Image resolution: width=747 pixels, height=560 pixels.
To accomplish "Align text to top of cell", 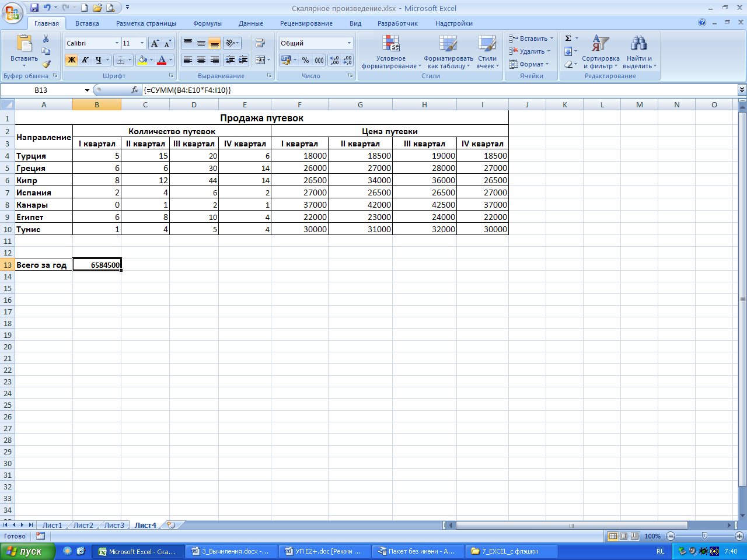I will [187, 43].
